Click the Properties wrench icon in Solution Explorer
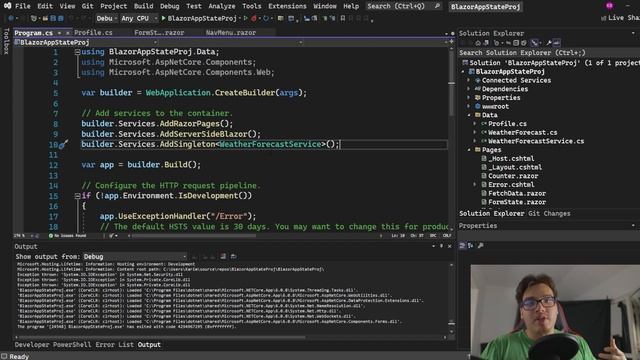The image size is (640, 360). [x=549, y=43]
